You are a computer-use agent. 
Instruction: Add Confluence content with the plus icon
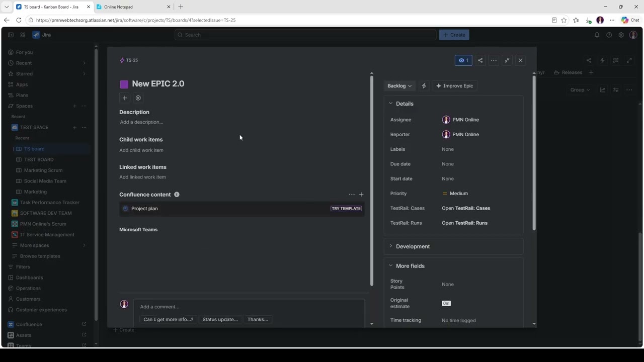[361, 195]
